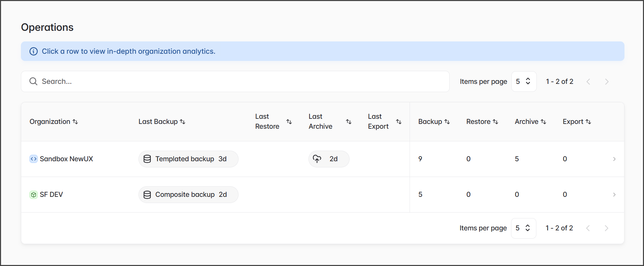Go to next page using top pagination arrow
Viewport: 644px width, 266px height.
pos(607,81)
